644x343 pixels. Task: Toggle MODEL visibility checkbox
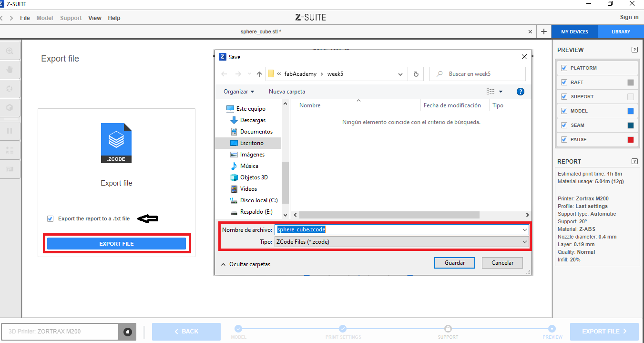(x=564, y=111)
